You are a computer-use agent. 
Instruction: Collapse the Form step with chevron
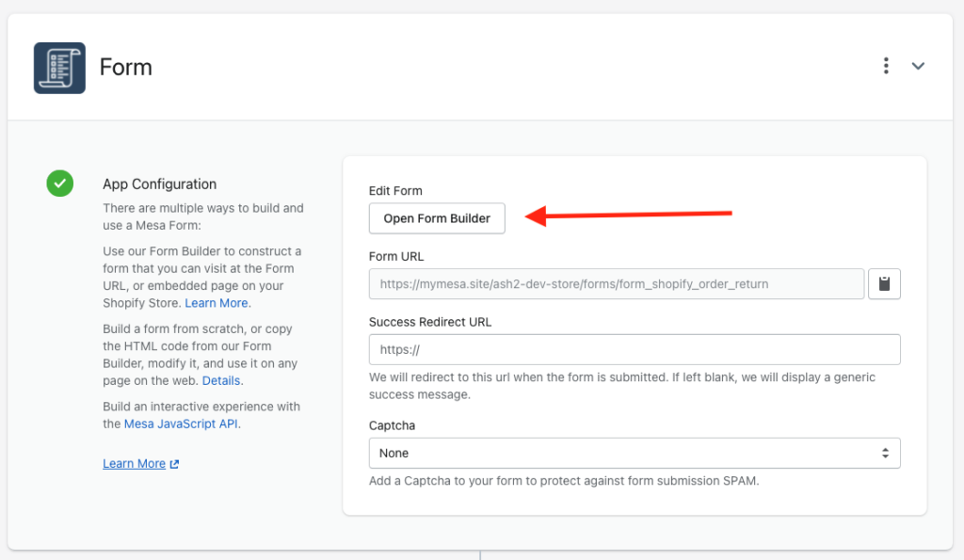coord(918,66)
